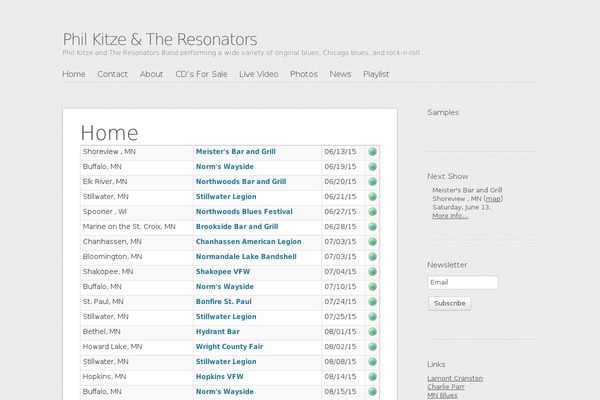Select the 07/04/15 date cell
The image size is (600, 400).
343,272
